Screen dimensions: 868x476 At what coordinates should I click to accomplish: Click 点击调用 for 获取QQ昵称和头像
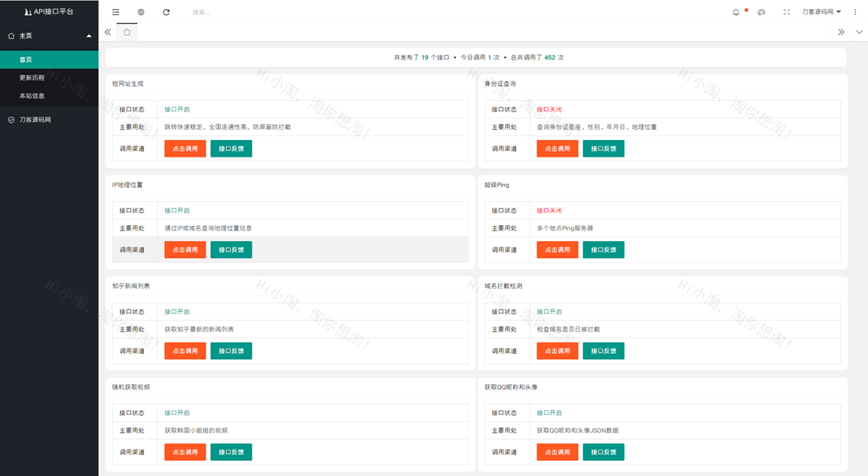(558, 452)
